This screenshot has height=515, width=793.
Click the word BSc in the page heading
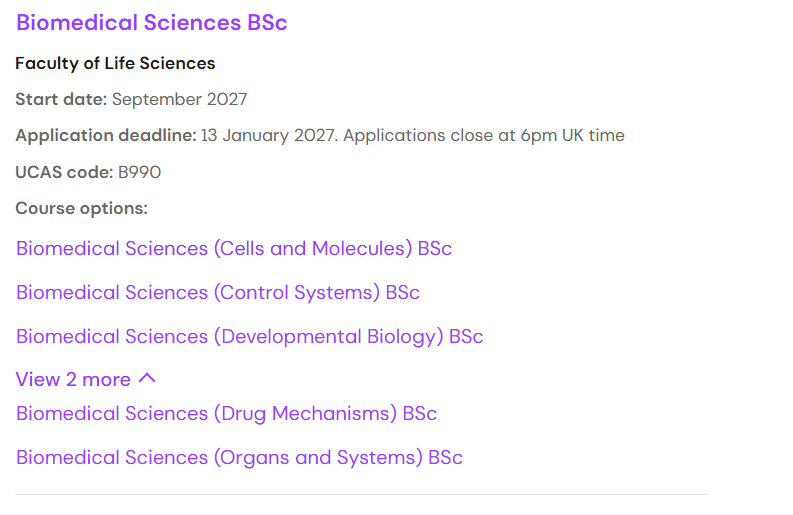tap(267, 23)
